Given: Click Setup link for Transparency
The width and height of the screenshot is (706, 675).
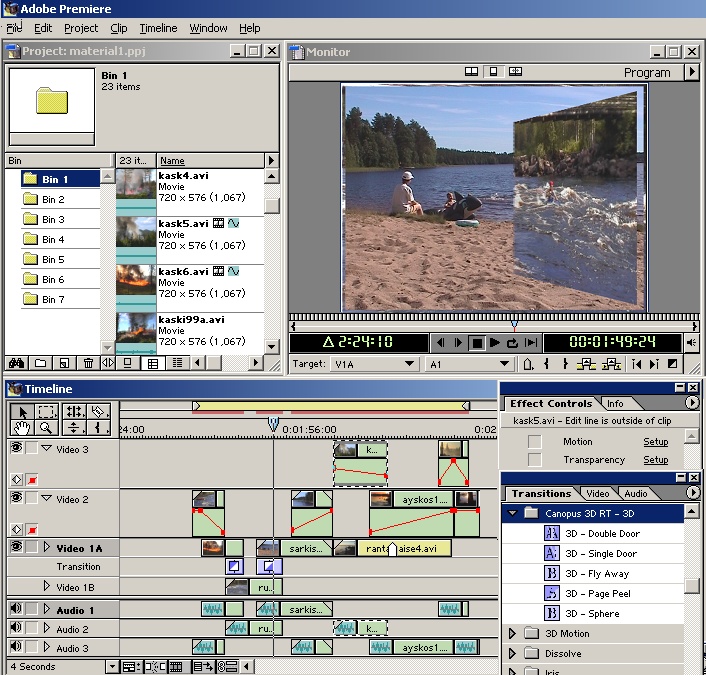Looking at the screenshot, I should point(656,459).
